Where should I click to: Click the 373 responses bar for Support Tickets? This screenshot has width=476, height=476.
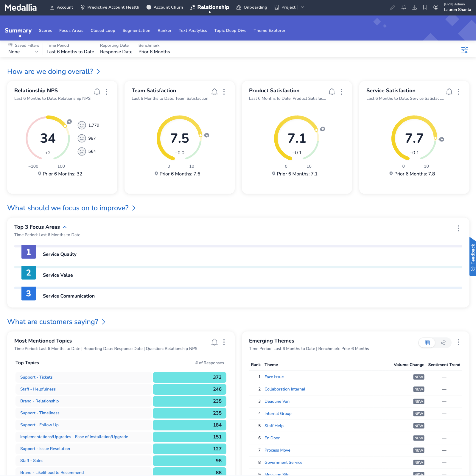coord(189,377)
